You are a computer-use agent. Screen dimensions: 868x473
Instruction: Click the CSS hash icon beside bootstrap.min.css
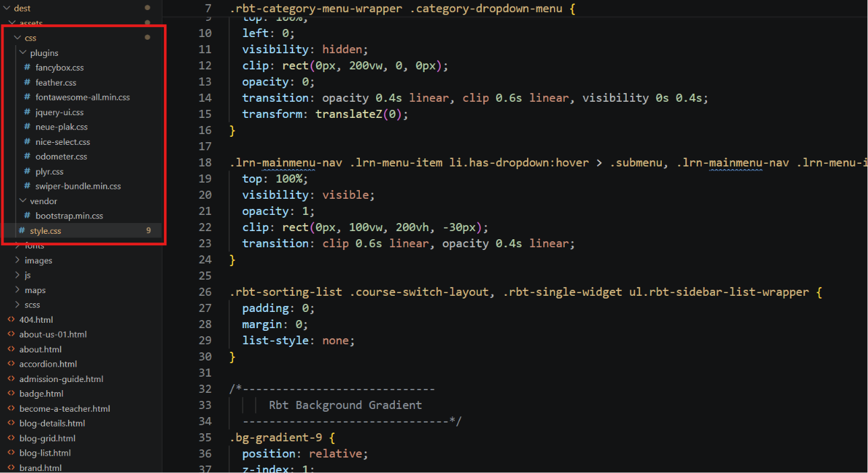(x=28, y=216)
